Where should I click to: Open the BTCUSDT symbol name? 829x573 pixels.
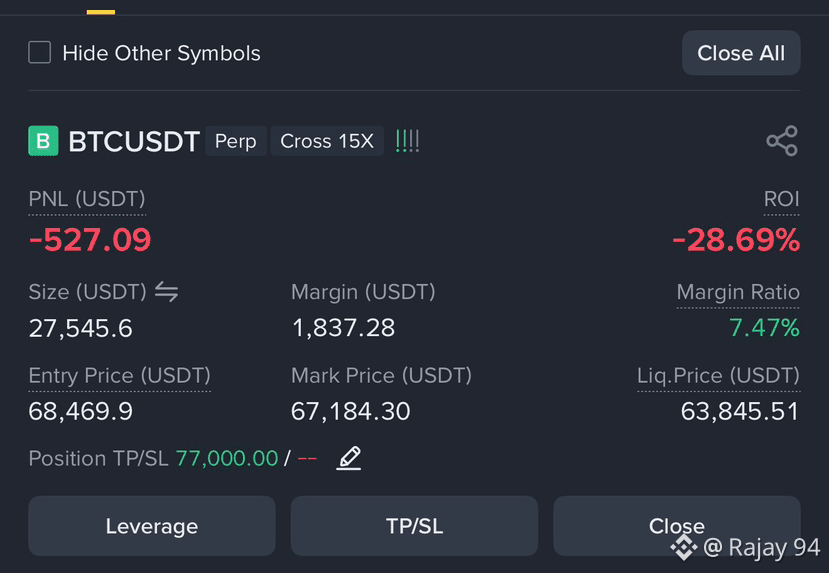[x=134, y=142]
